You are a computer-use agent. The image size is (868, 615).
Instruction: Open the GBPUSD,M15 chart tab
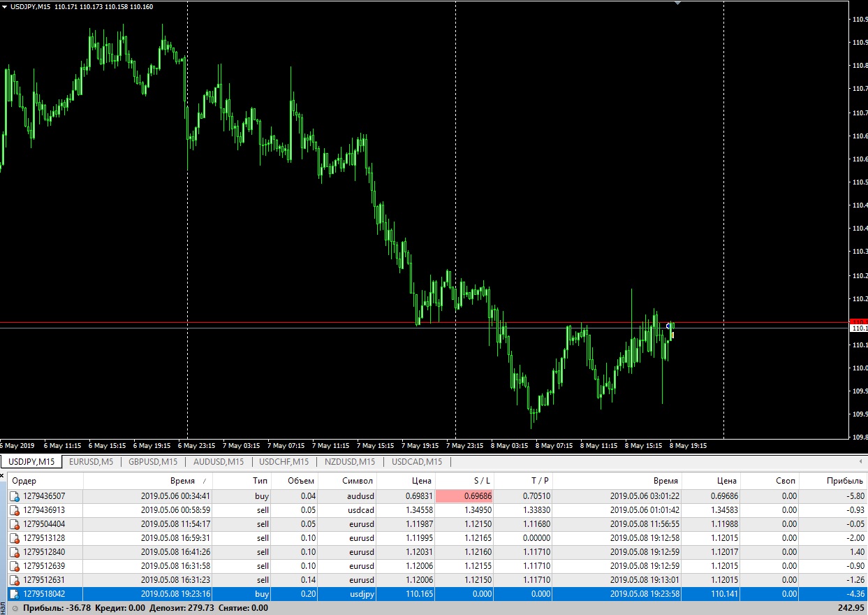153,462
